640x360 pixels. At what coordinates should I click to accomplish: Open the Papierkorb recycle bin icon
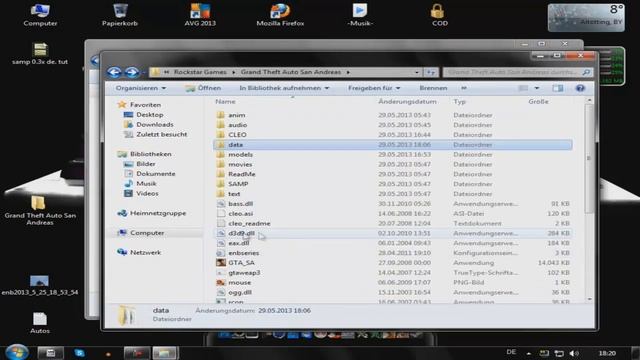point(120,15)
